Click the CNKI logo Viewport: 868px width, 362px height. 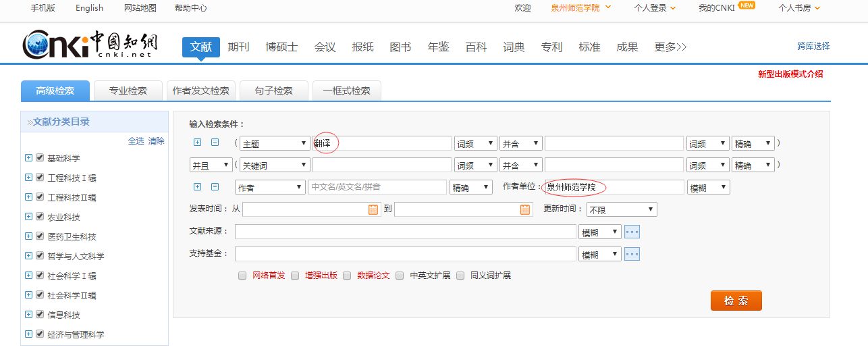click(x=90, y=45)
